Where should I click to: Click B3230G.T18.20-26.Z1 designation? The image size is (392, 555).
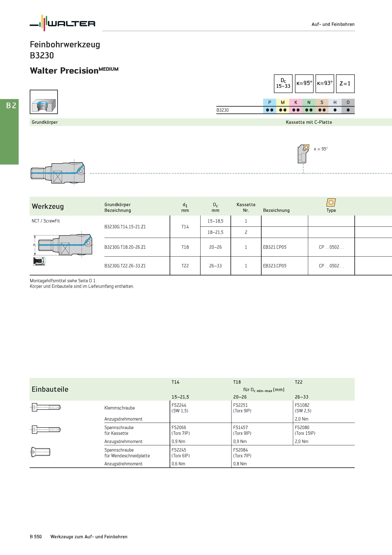[x=125, y=247]
